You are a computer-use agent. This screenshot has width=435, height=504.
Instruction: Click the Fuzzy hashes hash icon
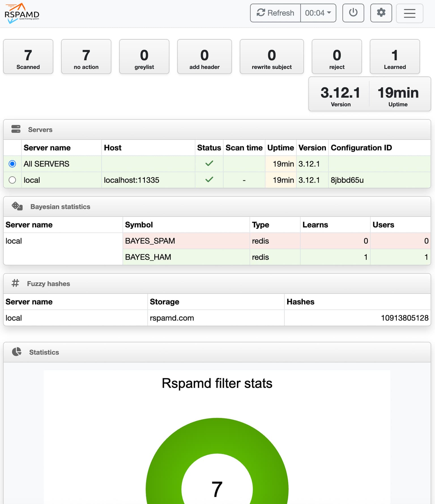pyautogui.click(x=15, y=283)
